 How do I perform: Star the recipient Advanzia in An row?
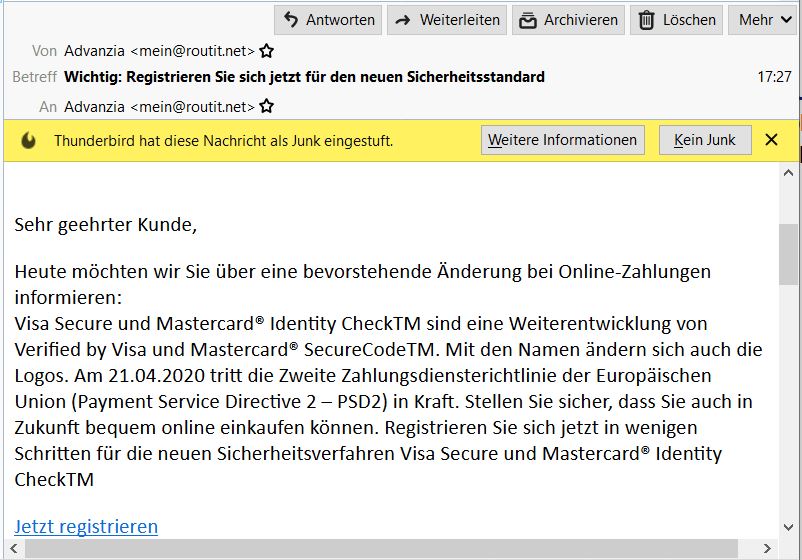tap(266, 106)
